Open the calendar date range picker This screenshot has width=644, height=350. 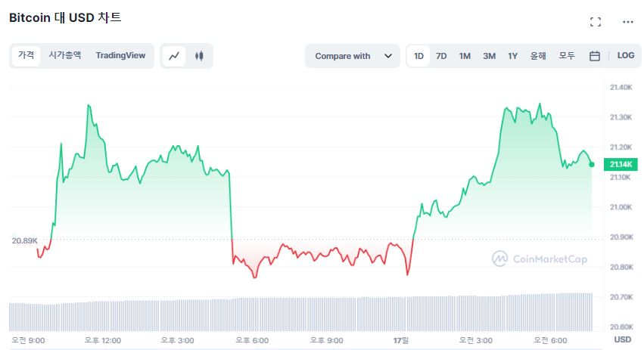pos(595,56)
